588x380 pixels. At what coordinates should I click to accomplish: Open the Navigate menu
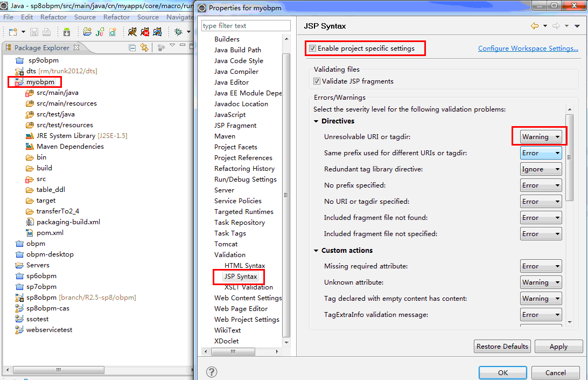tap(180, 17)
